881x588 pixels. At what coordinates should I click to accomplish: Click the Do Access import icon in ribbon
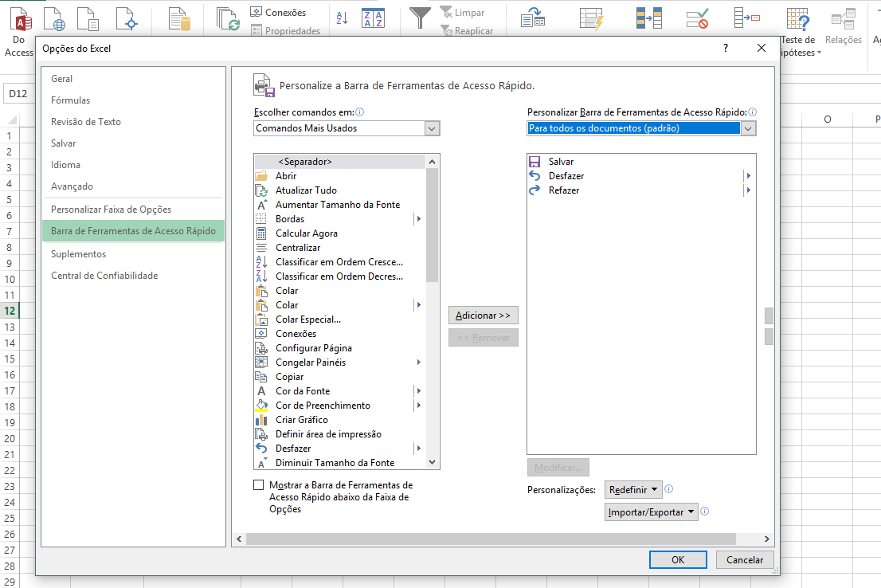21,18
